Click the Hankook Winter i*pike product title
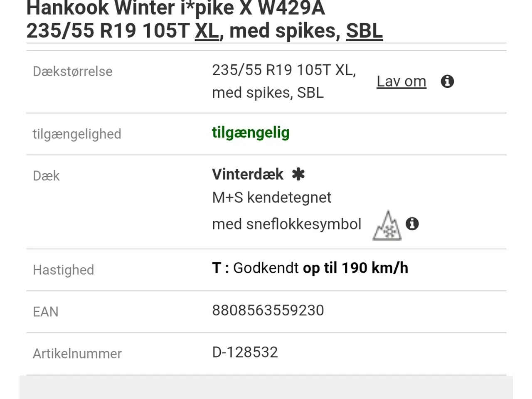This screenshot has width=532, height=399. click(175, 8)
